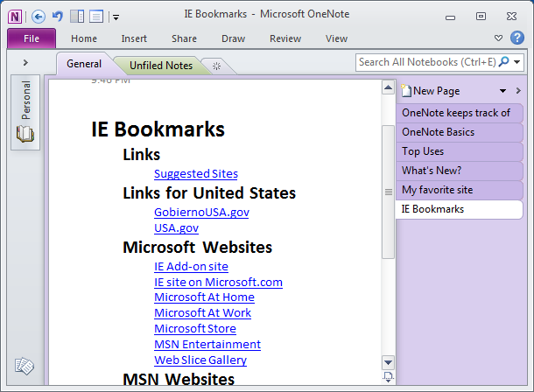Viewport: 534px width, 392px height.
Task: Click the scroll down arrow
Action: pyautogui.click(x=388, y=362)
